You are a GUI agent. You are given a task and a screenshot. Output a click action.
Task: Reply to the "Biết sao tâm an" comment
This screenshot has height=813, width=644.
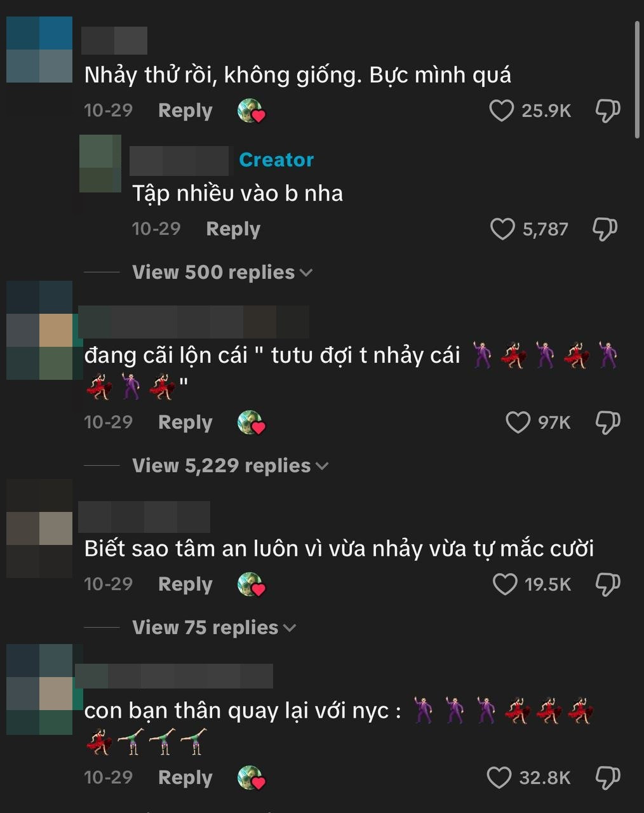click(x=185, y=584)
